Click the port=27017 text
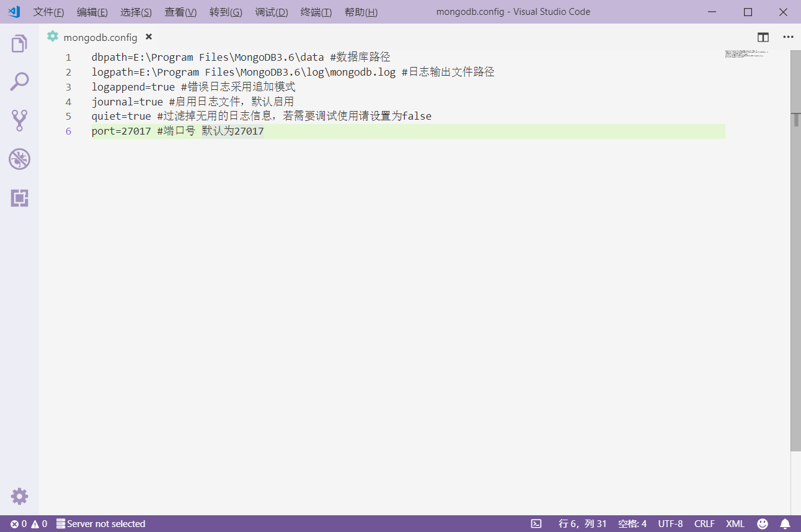The width and height of the screenshot is (801, 532). (x=122, y=131)
